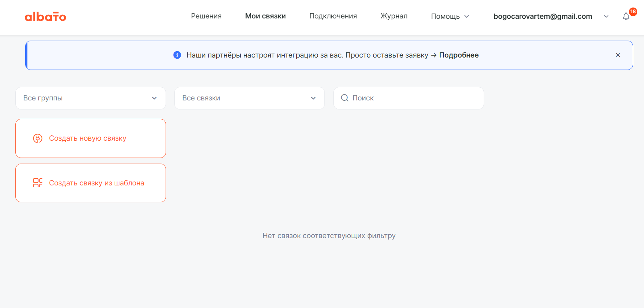Image resolution: width=644 pixels, height=308 pixels.
Task: Expand the account email chevron
Action: pyautogui.click(x=606, y=16)
